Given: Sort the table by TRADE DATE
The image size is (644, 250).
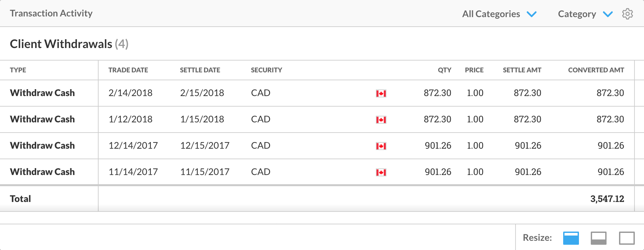Looking at the screenshot, I should tap(128, 70).
